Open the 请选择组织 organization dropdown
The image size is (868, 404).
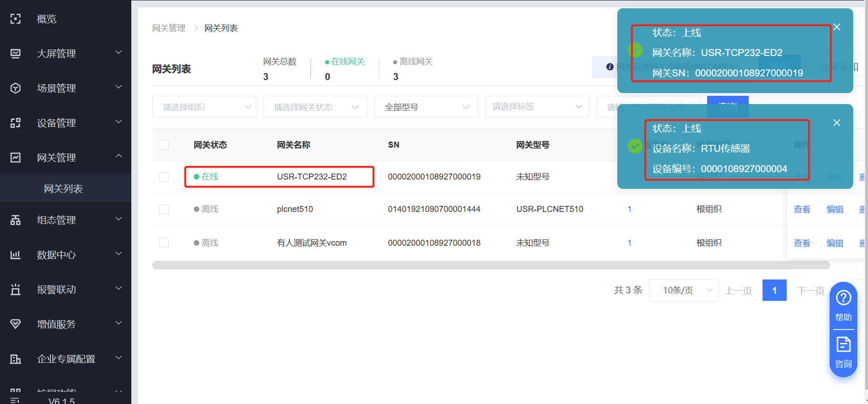(204, 107)
